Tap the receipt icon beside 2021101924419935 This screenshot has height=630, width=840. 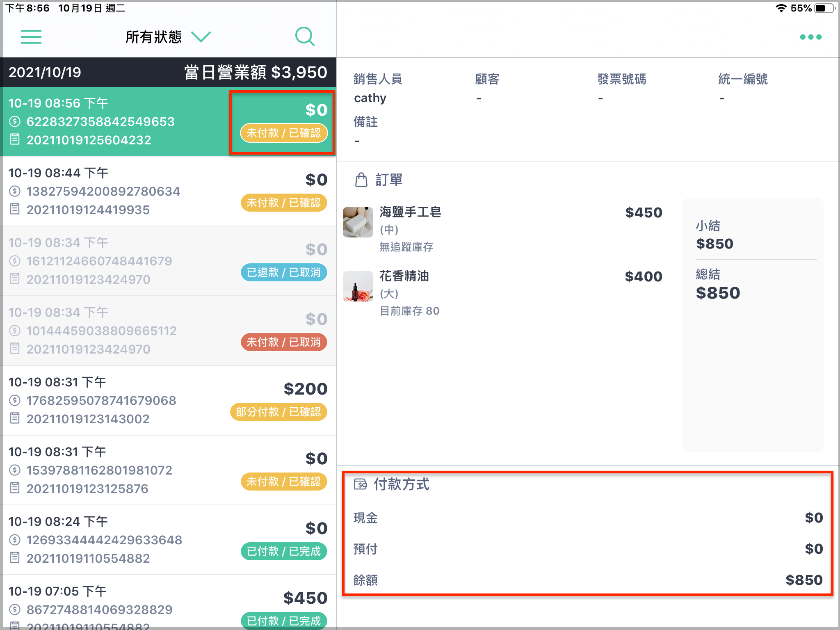pyautogui.click(x=15, y=209)
